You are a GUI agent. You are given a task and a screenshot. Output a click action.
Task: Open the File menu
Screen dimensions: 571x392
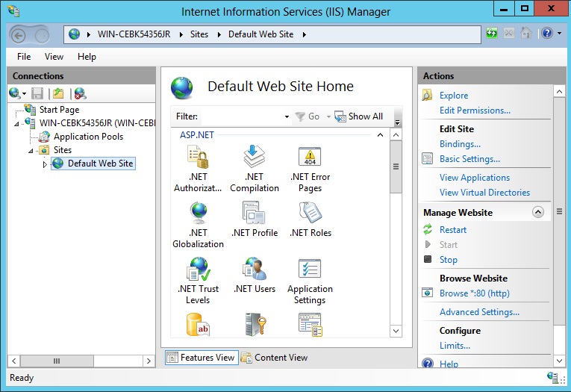pyautogui.click(x=24, y=57)
